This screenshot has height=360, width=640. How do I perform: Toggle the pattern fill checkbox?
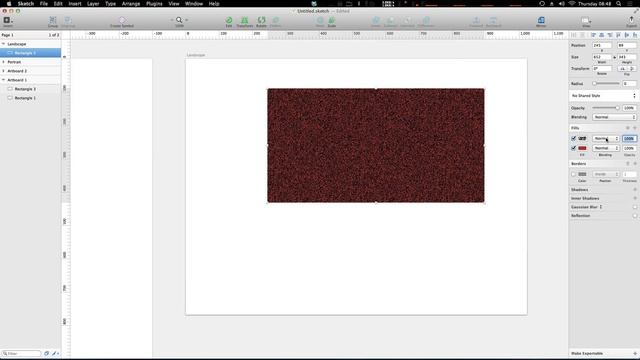[x=573, y=139]
